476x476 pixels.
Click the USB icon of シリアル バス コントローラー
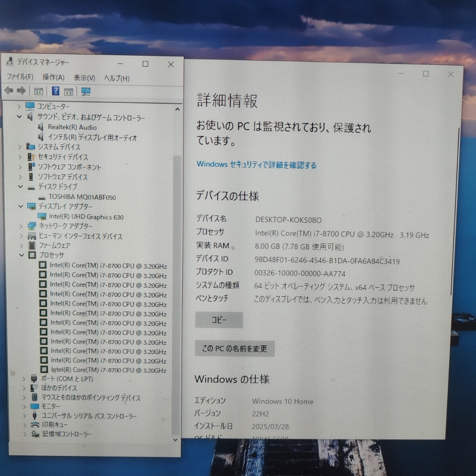(x=35, y=416)
